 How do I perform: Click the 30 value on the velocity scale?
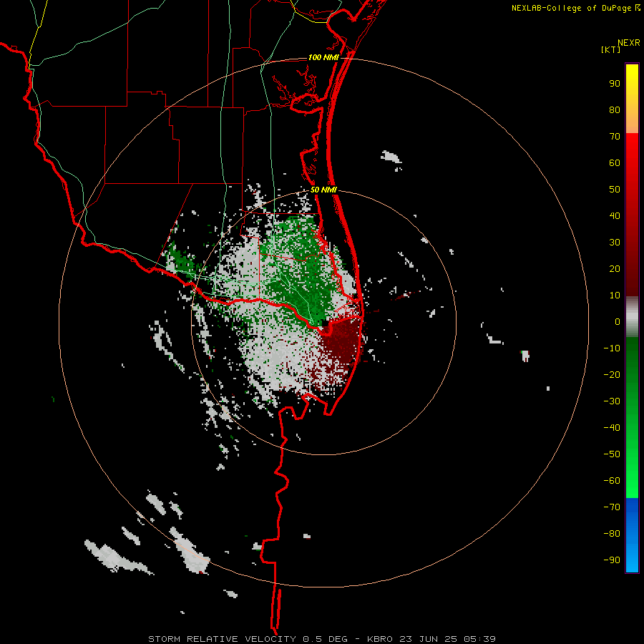click(x=615, y=243)
